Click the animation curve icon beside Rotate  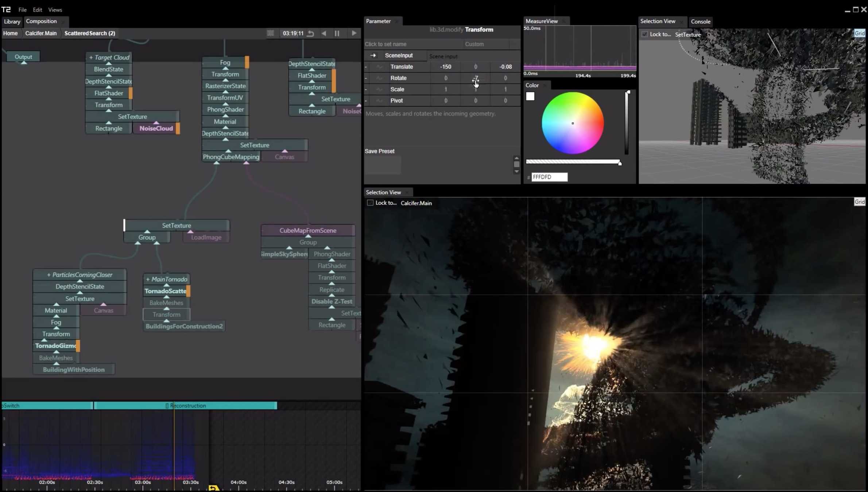click(380, 78)
